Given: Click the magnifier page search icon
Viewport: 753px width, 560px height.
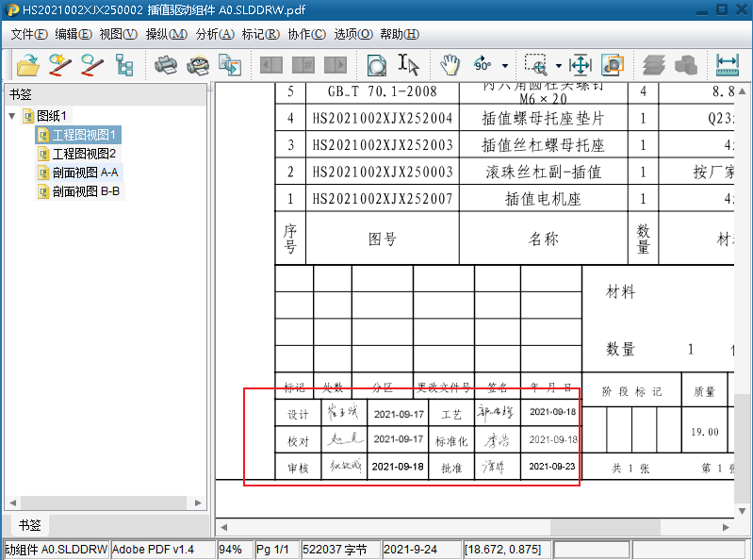Looking at the screenshot, I should tap(376, 65).
